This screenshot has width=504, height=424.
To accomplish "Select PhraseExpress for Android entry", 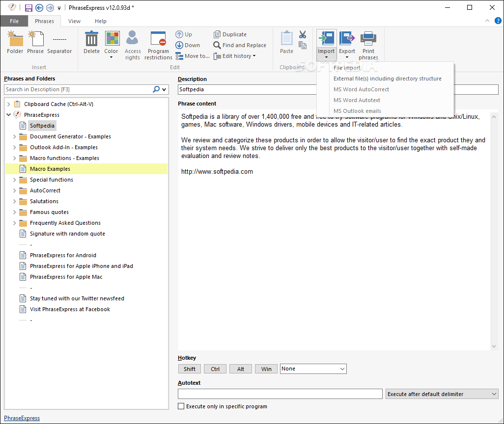I will (x=63, y=255).
